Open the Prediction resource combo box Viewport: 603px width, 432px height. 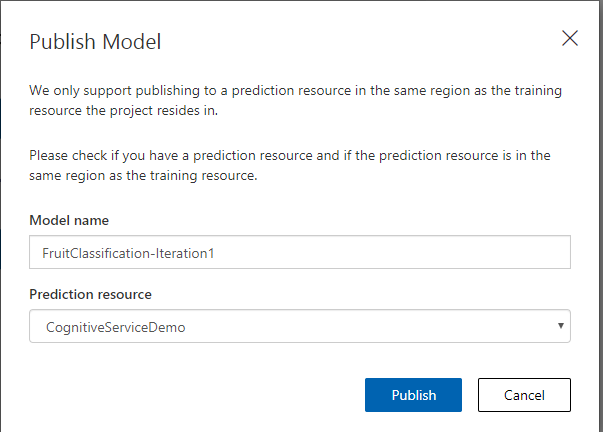point(300,326)
